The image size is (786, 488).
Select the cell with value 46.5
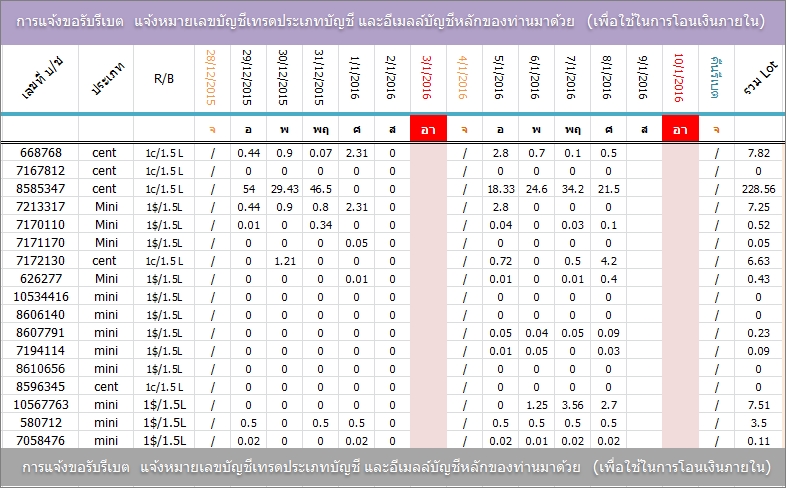click(x=320, y=189)
